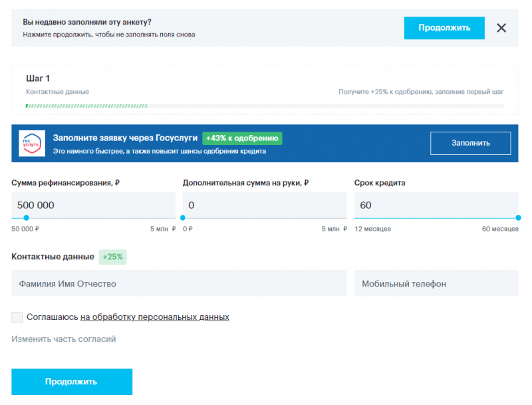532x405 pixels.
Task: Click the Срок кредита slider handle
Action: pos(517,217)
